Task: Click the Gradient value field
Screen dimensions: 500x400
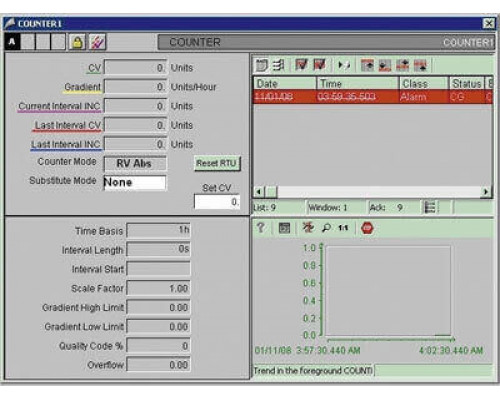Action: click(135, 87)
